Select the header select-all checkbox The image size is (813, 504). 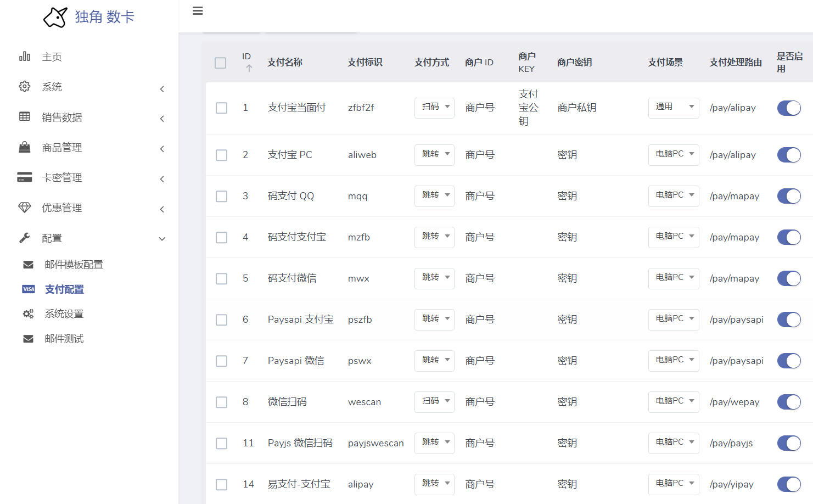coord(220,63)
